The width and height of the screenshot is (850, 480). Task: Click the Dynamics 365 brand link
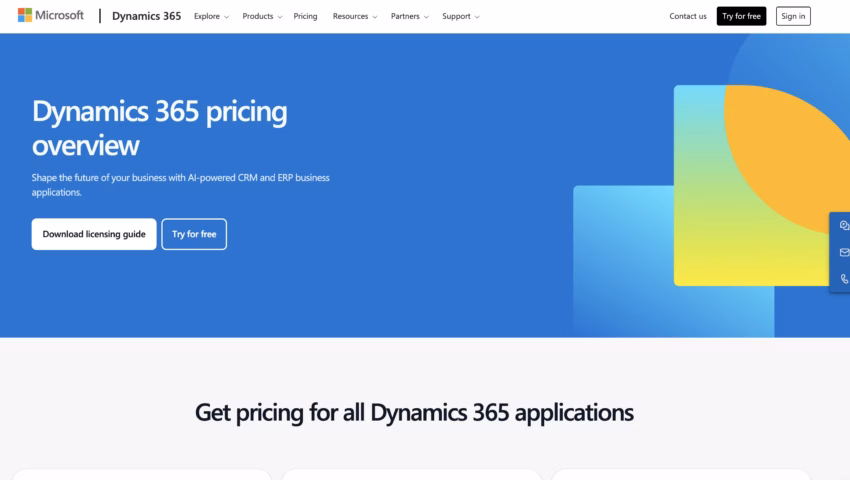tap(146, 16)
